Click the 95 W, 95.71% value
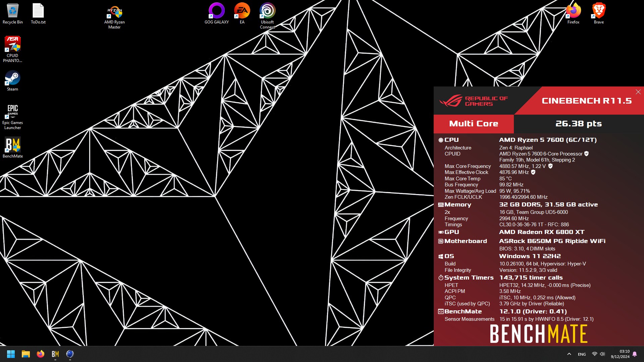644x362 pixels. 515,191
